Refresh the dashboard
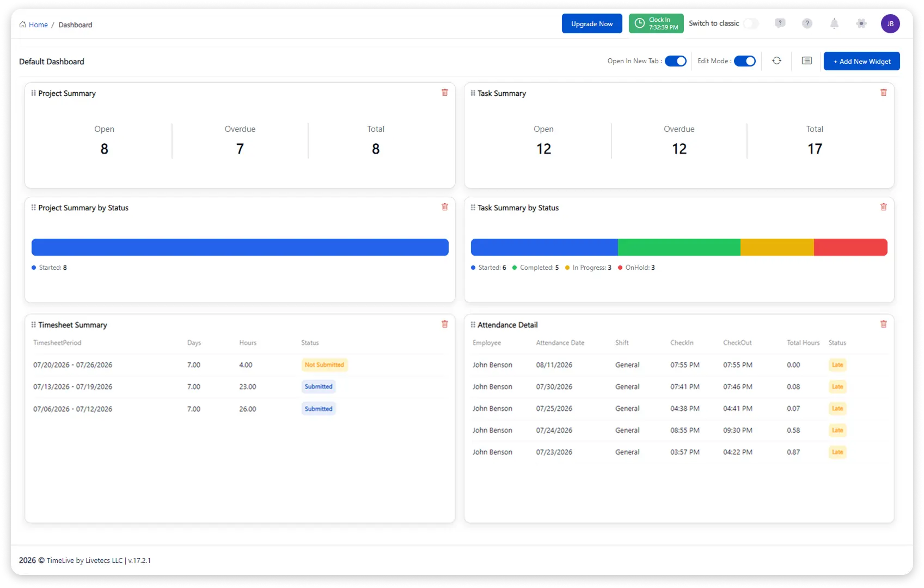 click(x=776, y=61)
